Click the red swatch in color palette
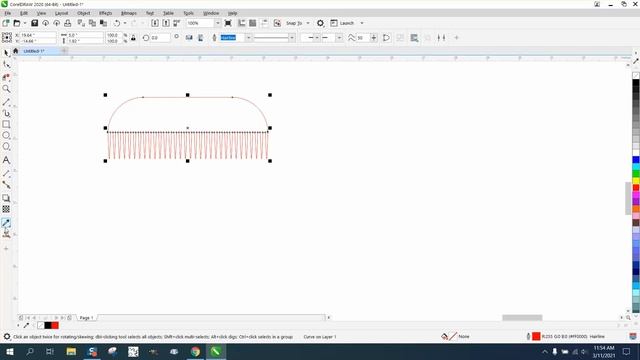Image resolution: width=640 pixels, height=360 pixels. [x=636, y=188]
